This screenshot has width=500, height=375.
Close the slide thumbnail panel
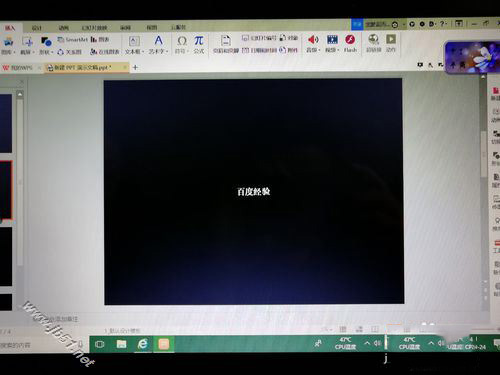click(x=21, y=82)
